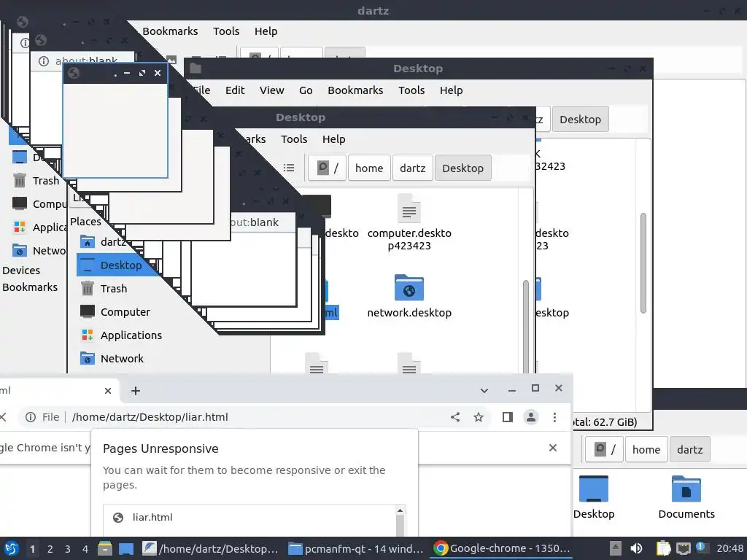Click dartz path button in front Desktop window
Screen dimensions: 747x560
point(413,168)
